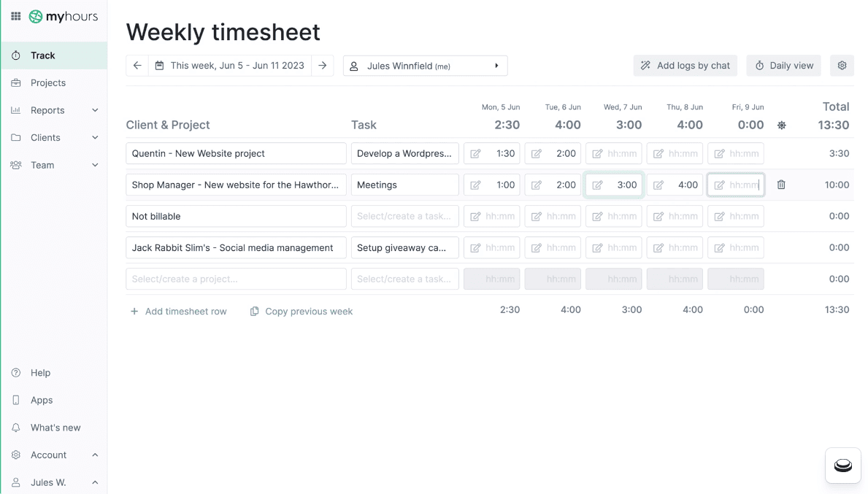
Task: Click the Not billable row task field
Action: click(404, 217)
